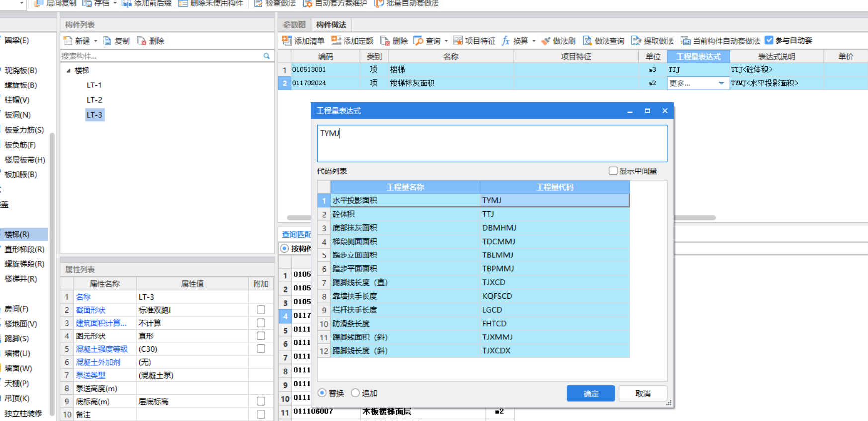Select the 按构件 radio button under 查询匹配
The image size is (868, 421).
285,248
